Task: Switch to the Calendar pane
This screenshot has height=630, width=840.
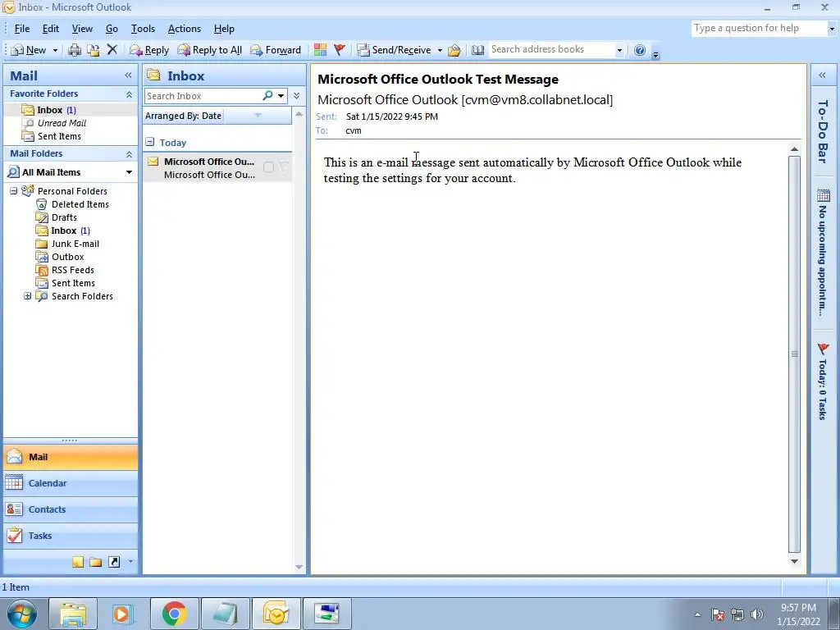Action: (x=71, y=483)
